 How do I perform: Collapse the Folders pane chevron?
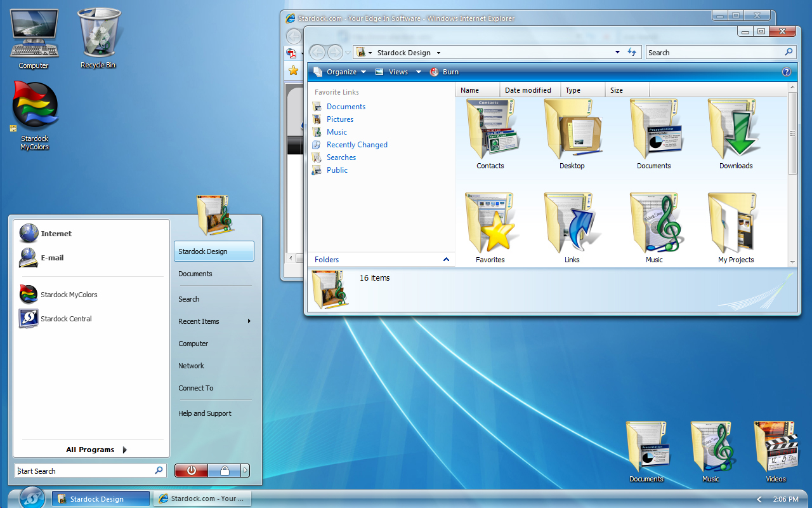[x=446, y=259]
